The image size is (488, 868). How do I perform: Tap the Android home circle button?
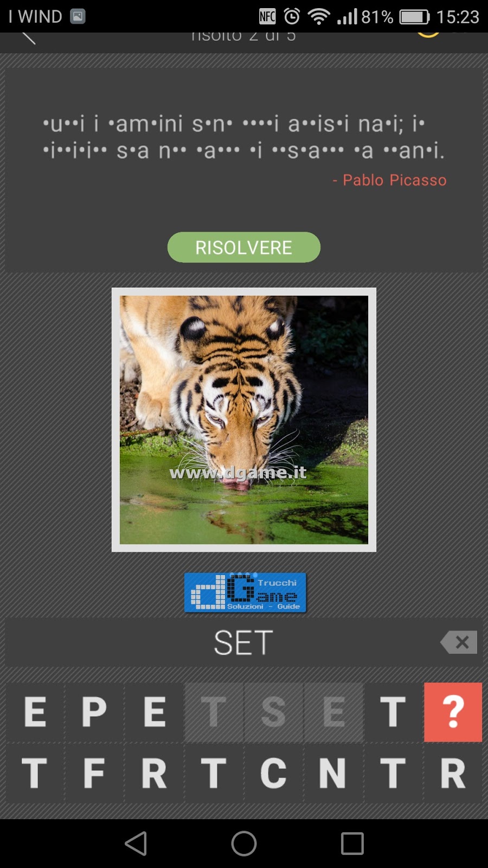[244, 844]
